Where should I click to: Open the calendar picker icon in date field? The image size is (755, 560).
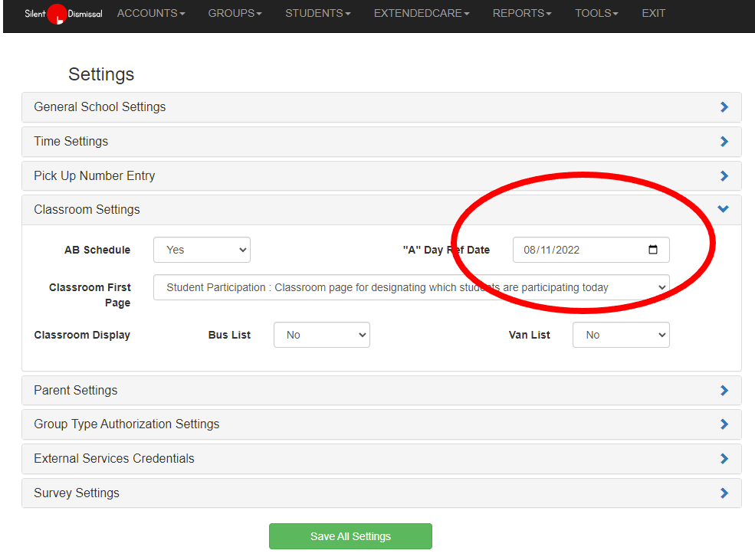(x=653, y=250)
